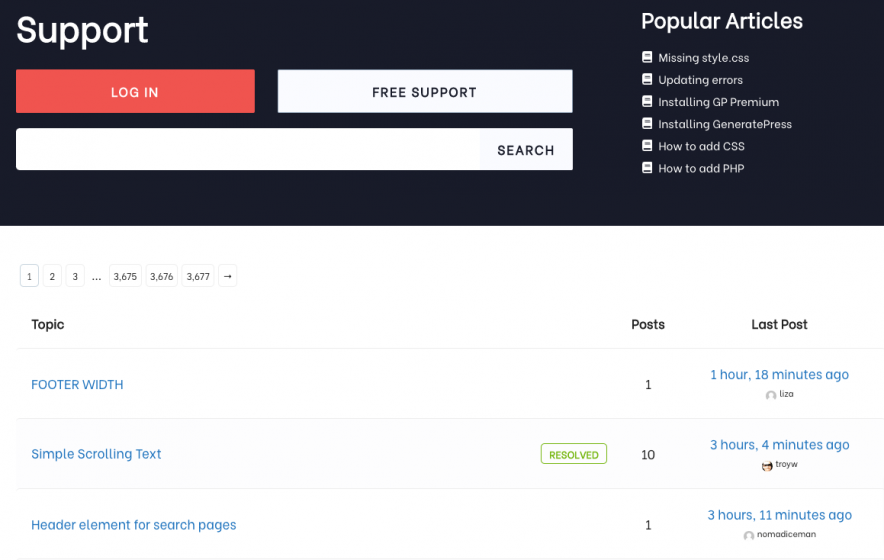
Task: Click troyw's avatar in the Simple Scrolling Text row
Action: [767, 465]
